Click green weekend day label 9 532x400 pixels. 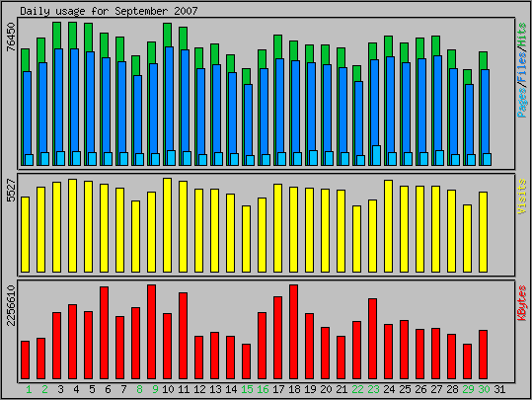click(155, 389)
